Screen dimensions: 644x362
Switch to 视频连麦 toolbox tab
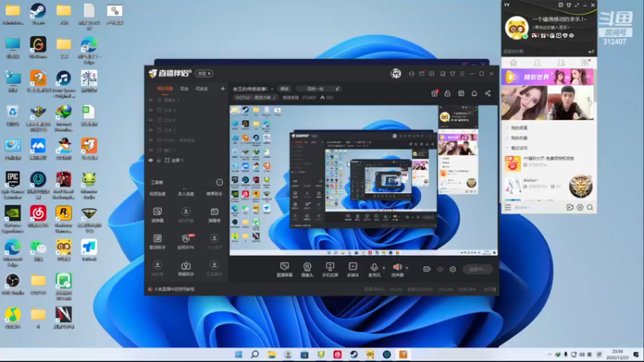coord(157,194)
